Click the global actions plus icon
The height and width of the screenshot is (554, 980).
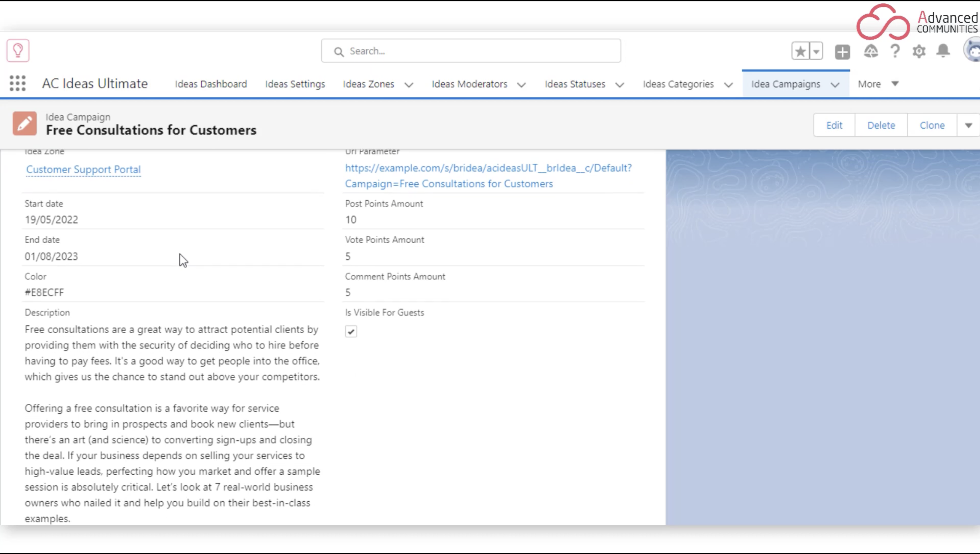[x=842, y=51]
